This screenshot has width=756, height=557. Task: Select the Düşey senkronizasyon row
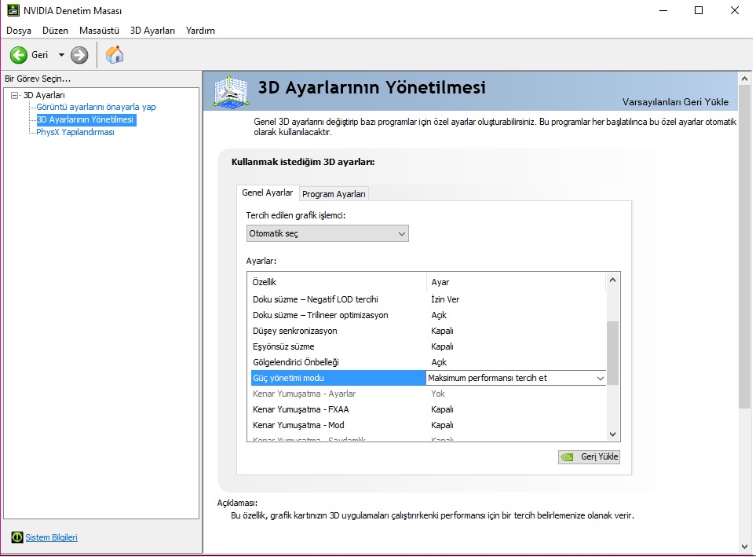[x=427, y=331]
